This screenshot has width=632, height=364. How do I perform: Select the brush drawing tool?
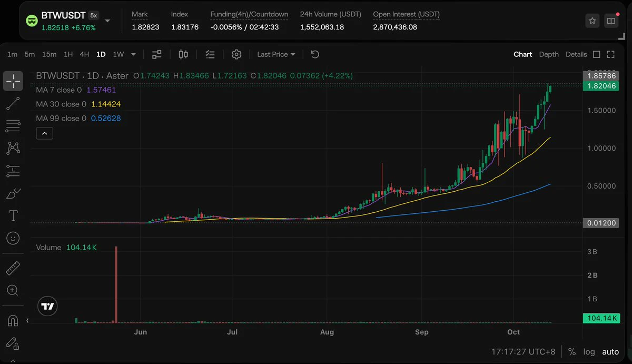pos(13,193)
